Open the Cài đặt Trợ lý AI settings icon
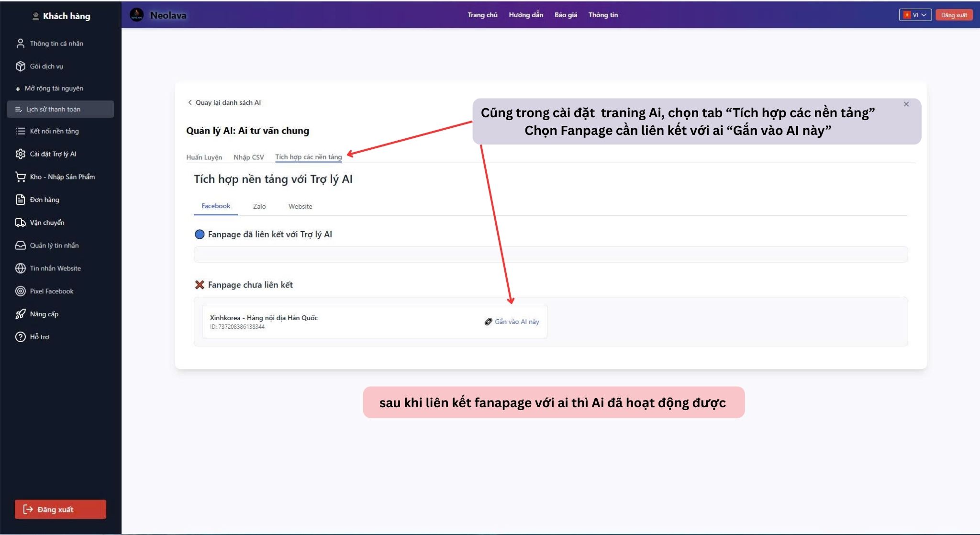980x535 pixels. pos(20,154)
